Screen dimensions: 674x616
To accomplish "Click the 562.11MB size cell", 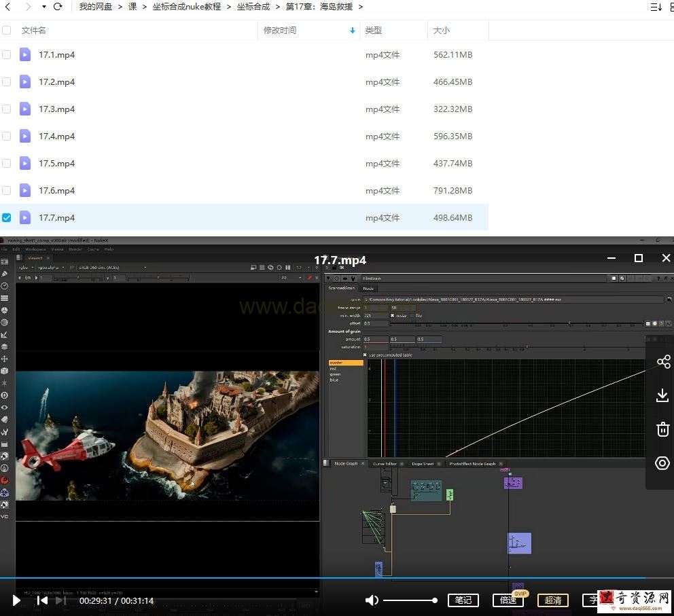I will tap(453, 54).
